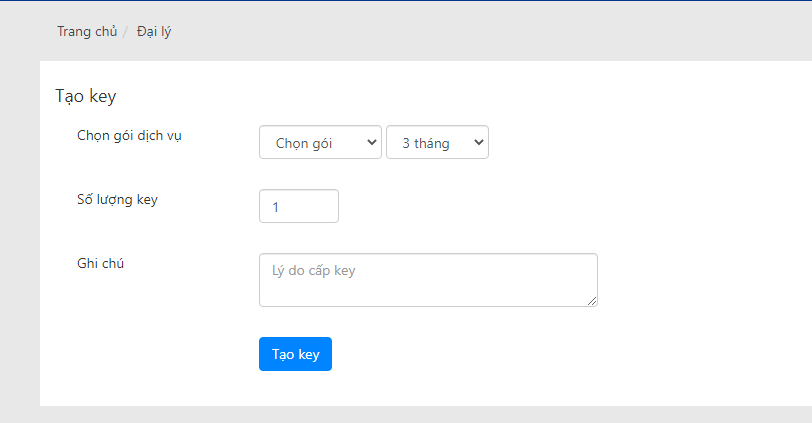The image size is (812, 423).
Task: Click the textarea resize grip icon
Action: click(592, 301)
